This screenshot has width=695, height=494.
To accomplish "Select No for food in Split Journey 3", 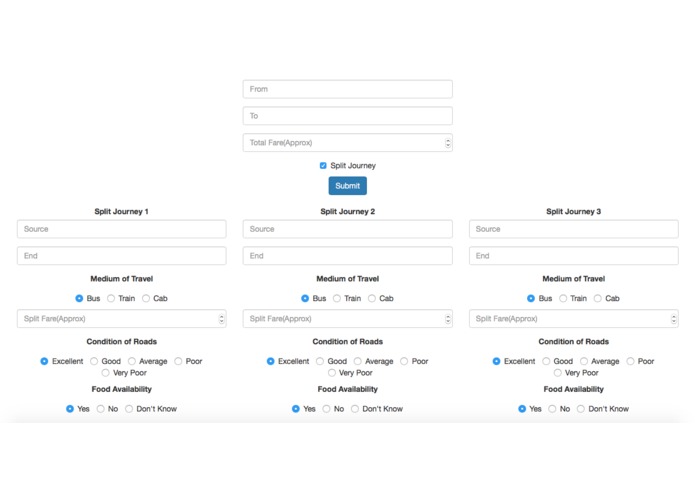I will (552, 409).
